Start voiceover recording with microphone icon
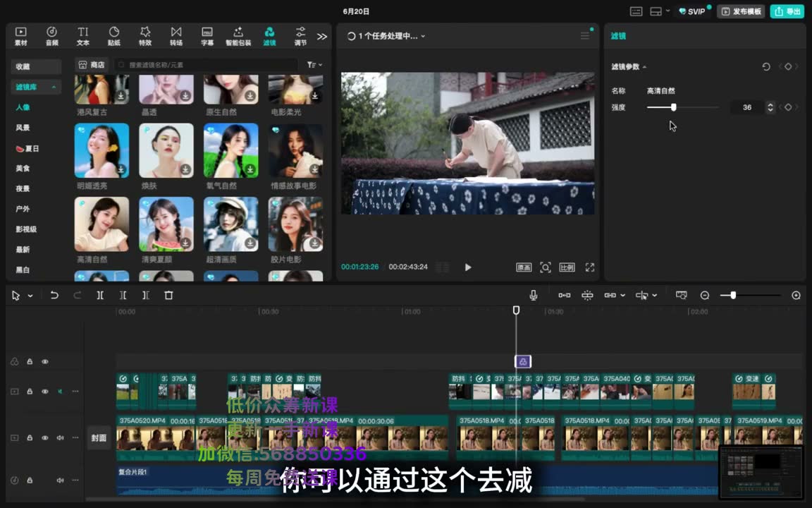Viewport: 812px width, 508px height. click(533, 296)
